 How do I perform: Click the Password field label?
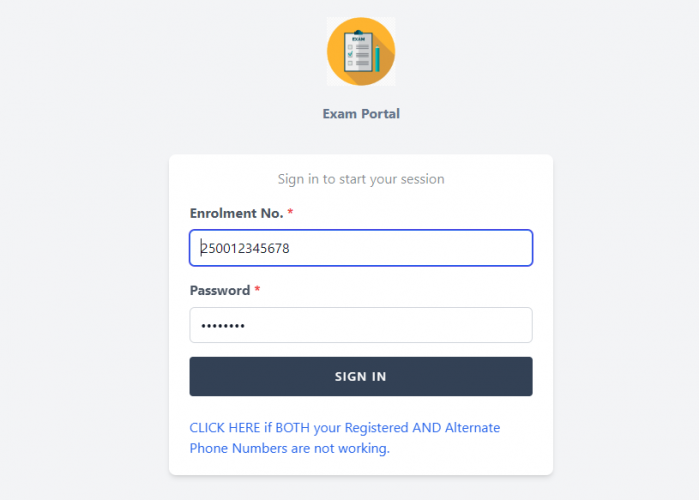219,290
